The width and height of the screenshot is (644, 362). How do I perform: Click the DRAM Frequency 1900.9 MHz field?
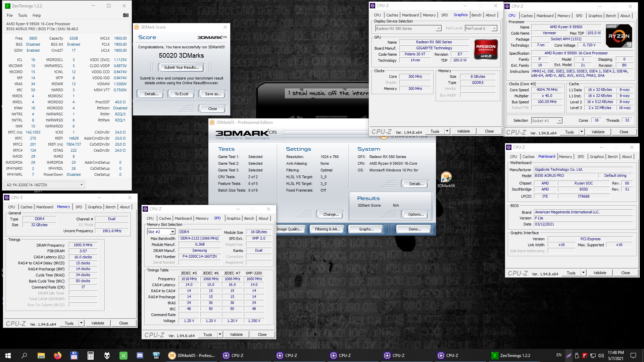[x=83, y=245]
